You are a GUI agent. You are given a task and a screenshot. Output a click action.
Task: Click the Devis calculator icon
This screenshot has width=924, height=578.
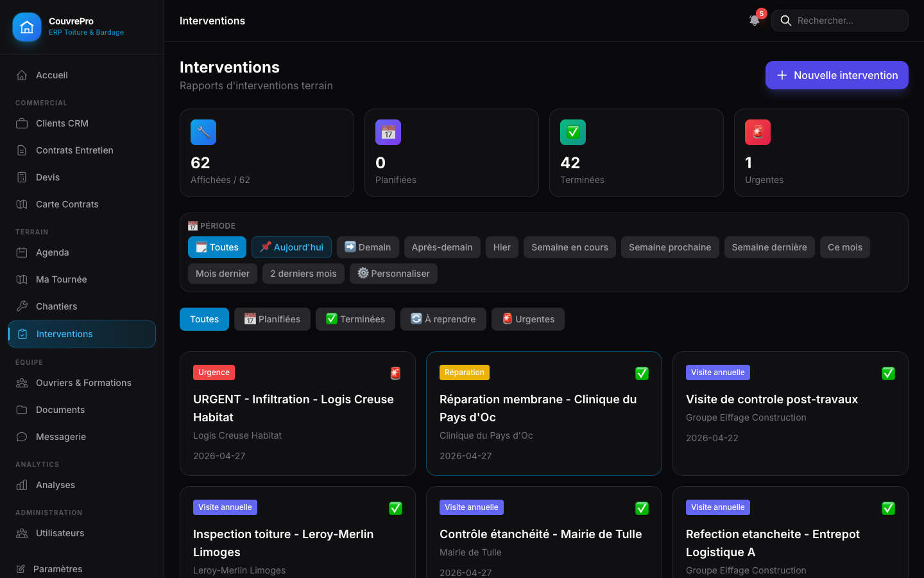[22, 177]
